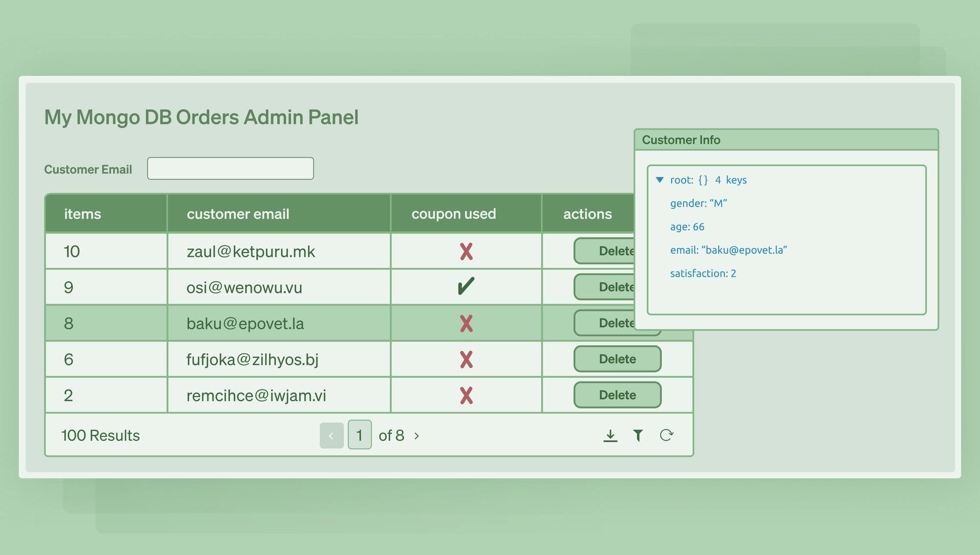This screenshot has width=980, height=555.
Task: Click the page number box showing 1
Action: point(360,435)
